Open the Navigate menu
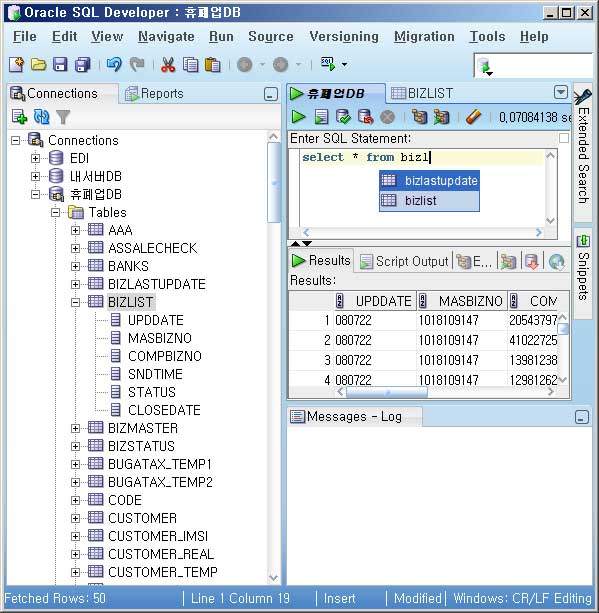 [x=166, y=36]
